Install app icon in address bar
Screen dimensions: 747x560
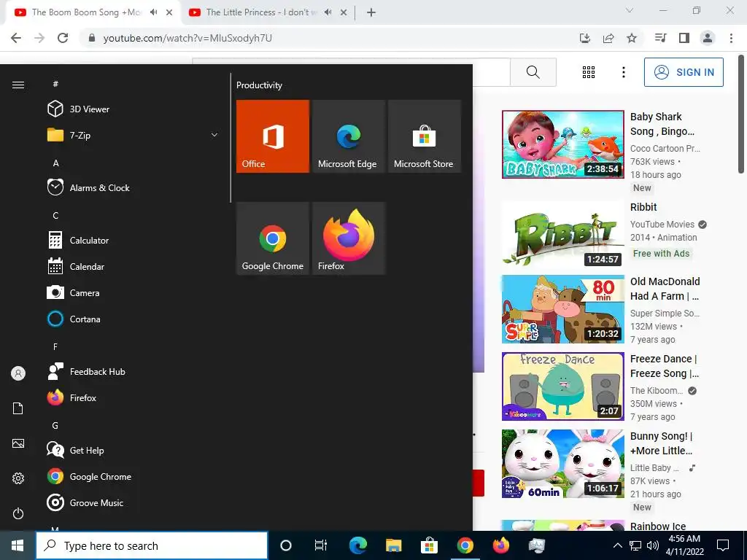(x=585, y=38)
